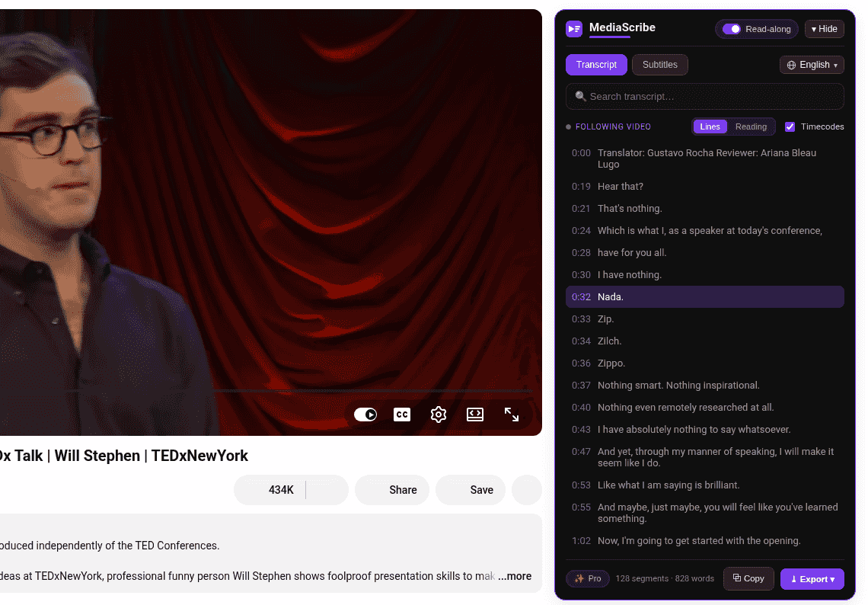This screenshot has width=868, height=605.
Task: Toggle the video autoplay switch
Action: point(365,415)
